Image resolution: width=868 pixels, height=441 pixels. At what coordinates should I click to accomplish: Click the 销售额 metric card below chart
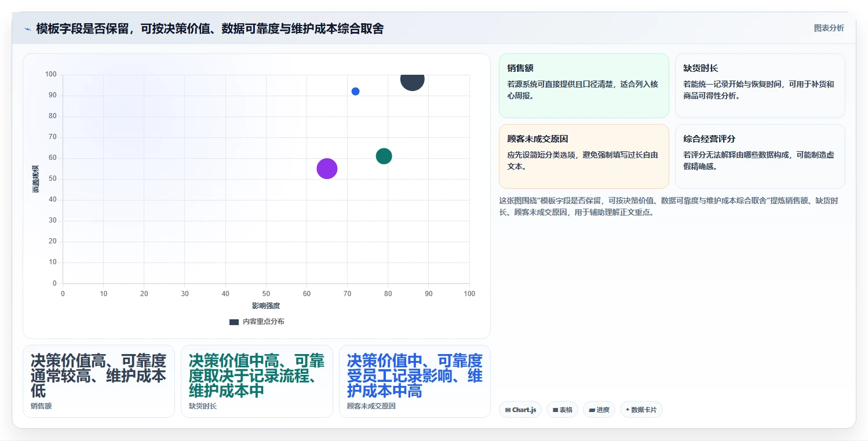[99, 381]
